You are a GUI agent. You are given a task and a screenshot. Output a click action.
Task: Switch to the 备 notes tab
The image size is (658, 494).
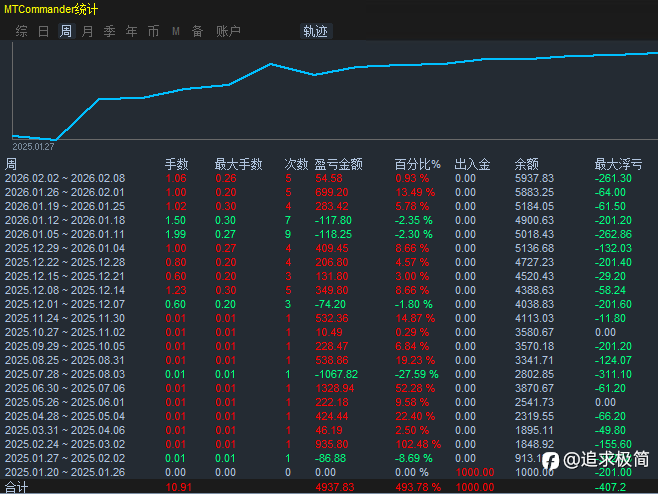198,31
